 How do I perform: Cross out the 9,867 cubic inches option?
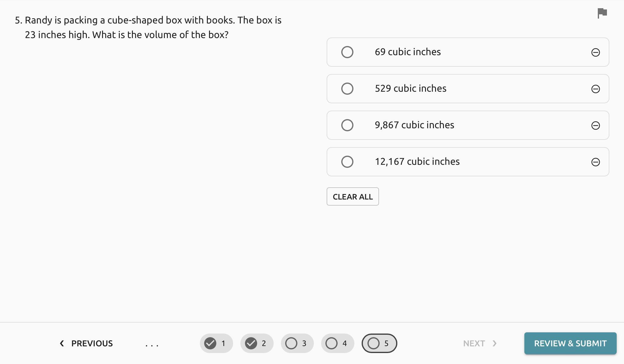596,125
